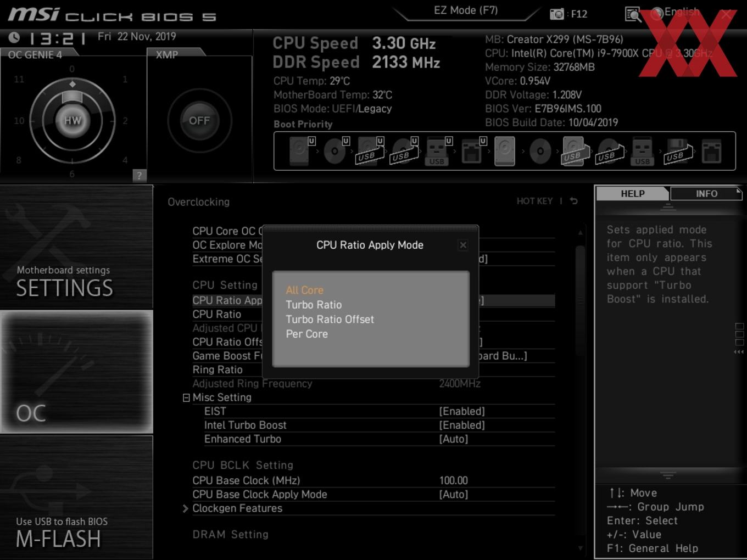Screen dimensions: 747x560
Task: Select UEFI USB hard disk boot icon
Action: [370, 151]
